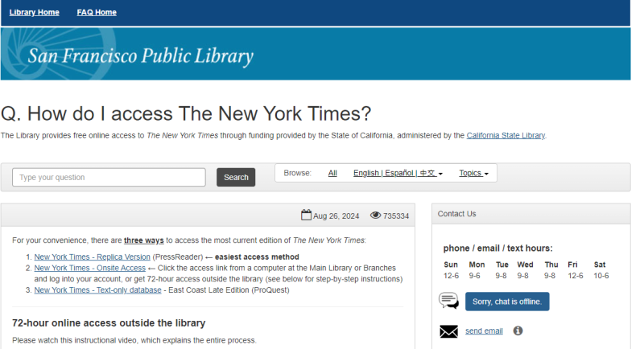Click the info icon beside send email
Image resolution: width=644 pixels, height=349 pixels.
(x=518, y=331)
